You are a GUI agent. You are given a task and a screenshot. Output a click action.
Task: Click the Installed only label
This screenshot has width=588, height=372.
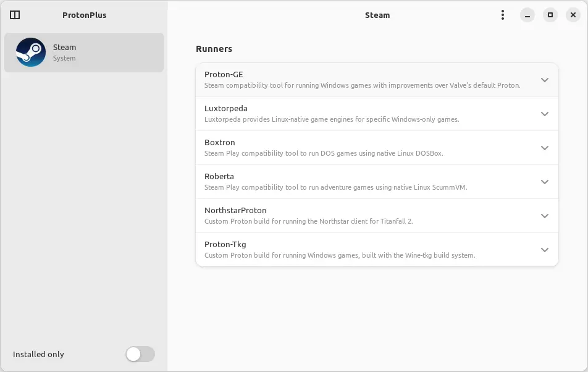pyautogui.click(x=38, y=354)
